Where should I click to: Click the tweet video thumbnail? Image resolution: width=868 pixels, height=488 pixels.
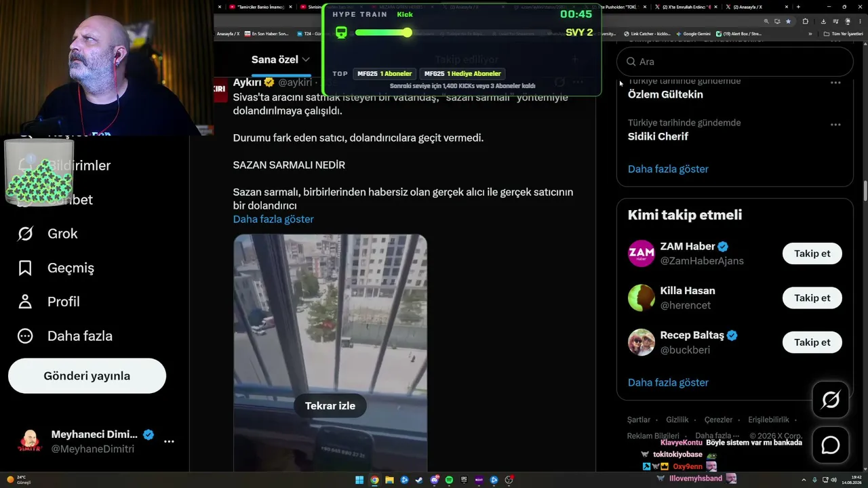pos(330,352)
